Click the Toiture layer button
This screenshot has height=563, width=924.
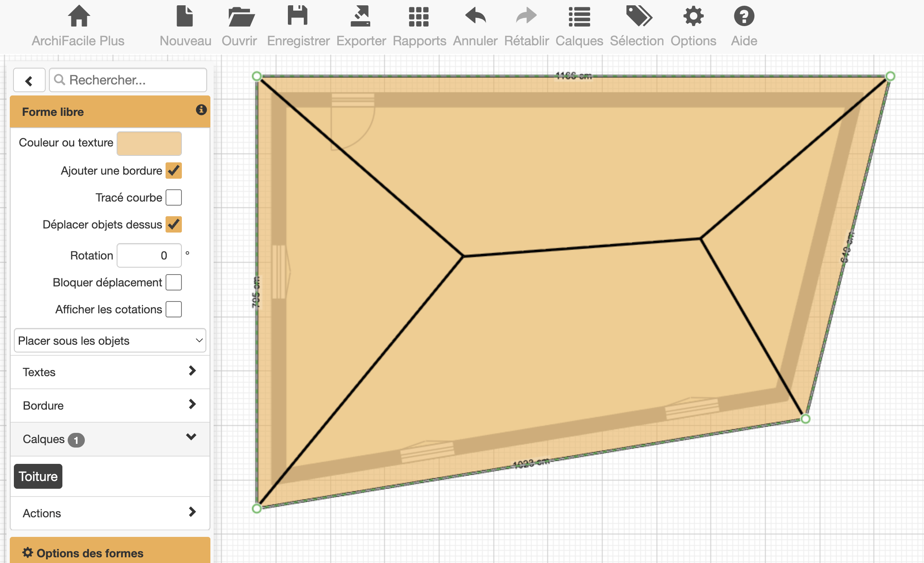[x=38, y=477]
